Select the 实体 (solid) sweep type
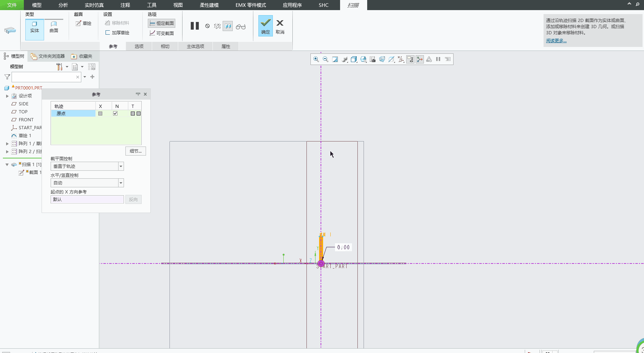Viewport: 644px width, 353px height. click(35, 29)
